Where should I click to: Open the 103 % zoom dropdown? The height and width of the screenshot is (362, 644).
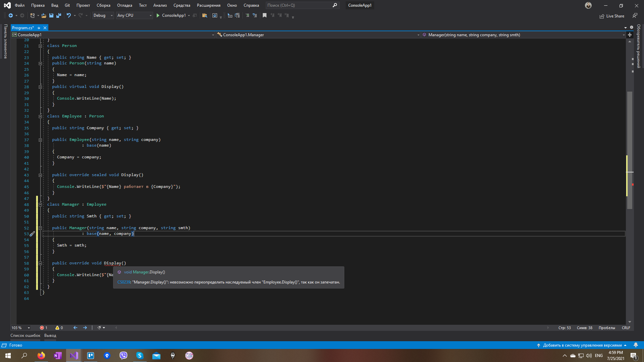pyautogui.click(x=21, y=328)
